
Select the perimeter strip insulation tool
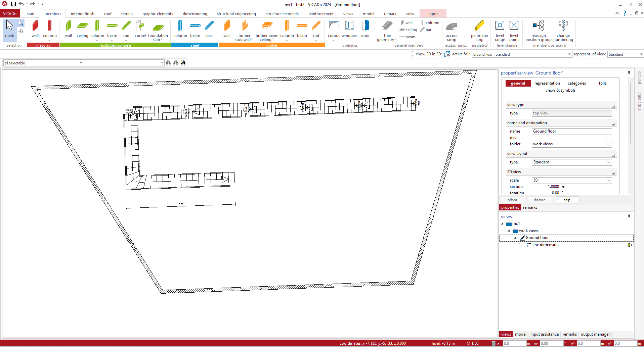pyautogui.click(x=479, y=31)
